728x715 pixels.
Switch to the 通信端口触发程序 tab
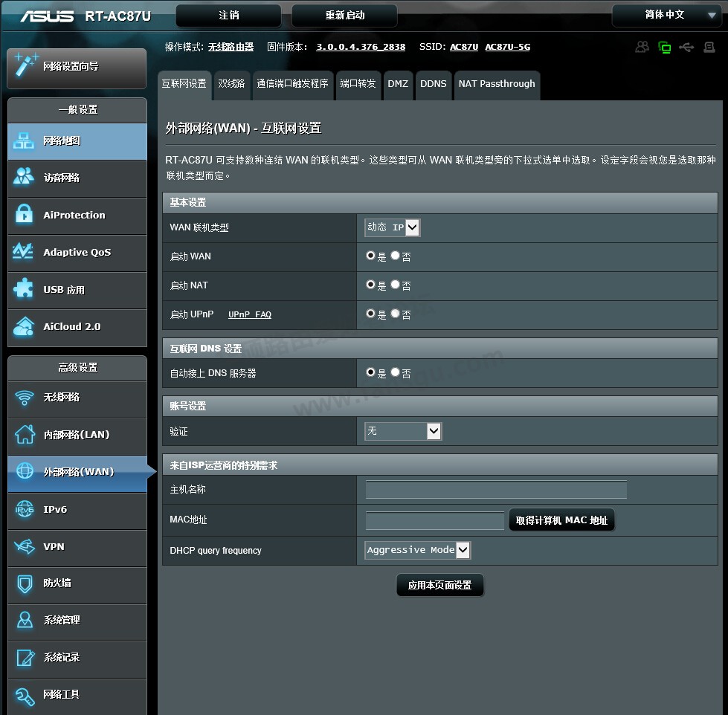[x=292, y=84]
